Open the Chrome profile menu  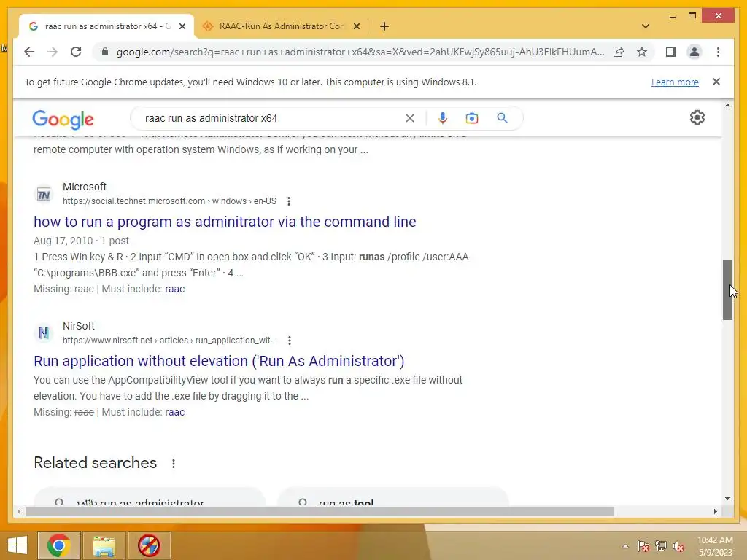click(694, 52)
